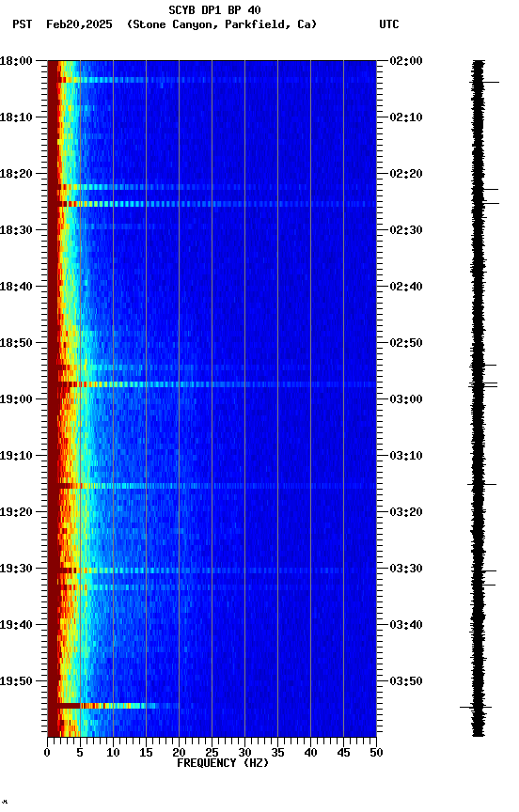This screenshot has width=519, height=812.
Task: Click the 18:00 PST time label
Action: point(16,60)
